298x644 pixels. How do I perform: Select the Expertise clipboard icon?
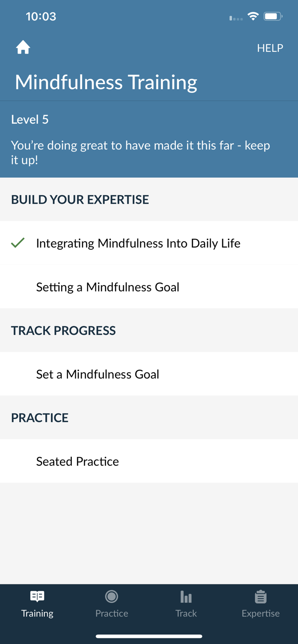[261, 596]
